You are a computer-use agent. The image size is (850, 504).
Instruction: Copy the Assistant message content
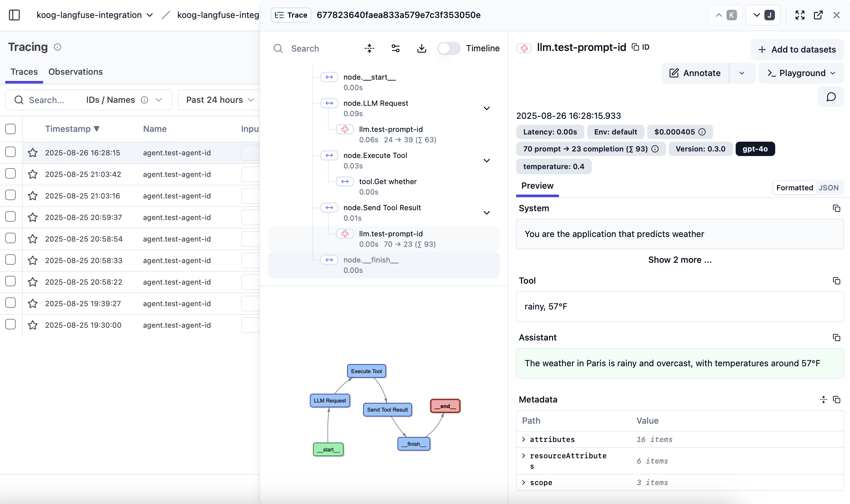[836, 337]
